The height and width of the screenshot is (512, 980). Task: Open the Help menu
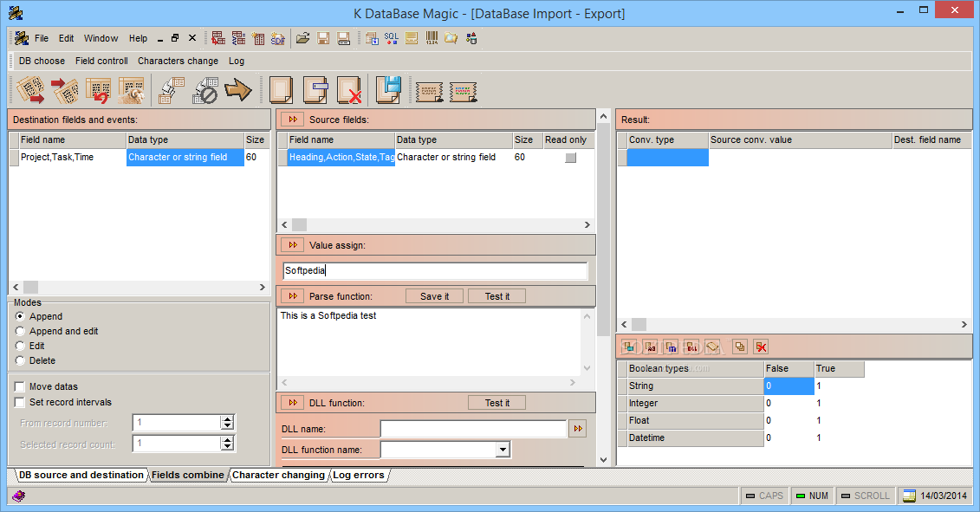[x=138, y=39]
